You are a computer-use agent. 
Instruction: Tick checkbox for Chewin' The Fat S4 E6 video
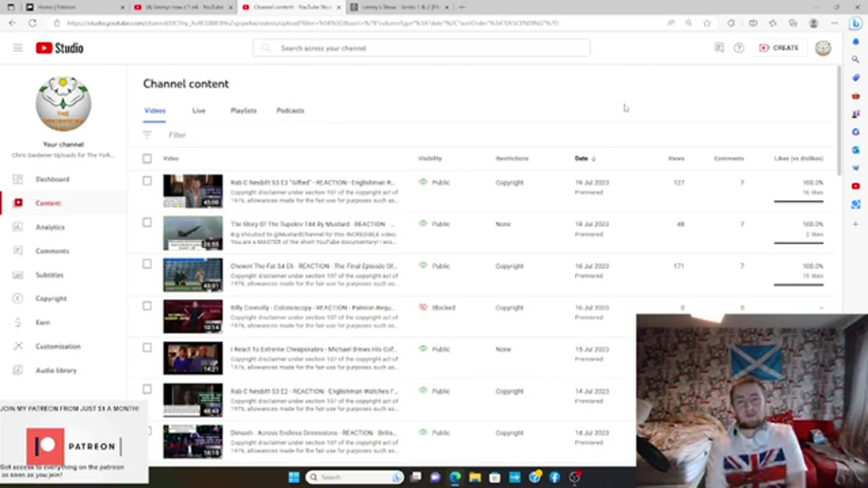point(147,264)
